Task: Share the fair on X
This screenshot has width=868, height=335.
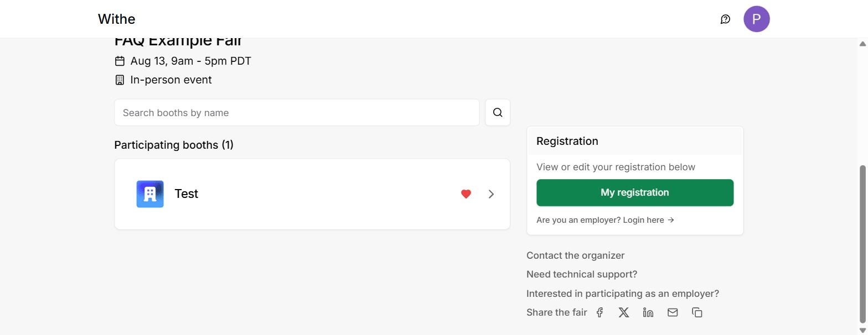Action: point(624,312)
